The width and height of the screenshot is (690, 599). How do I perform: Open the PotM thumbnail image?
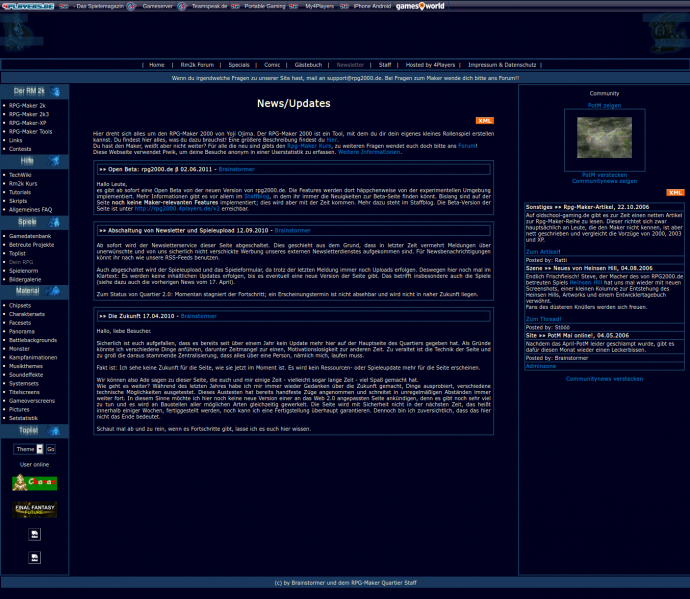604,137
